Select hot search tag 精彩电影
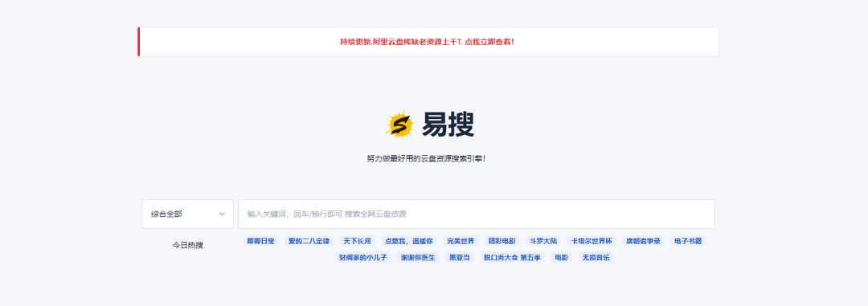 coord(502,241)
